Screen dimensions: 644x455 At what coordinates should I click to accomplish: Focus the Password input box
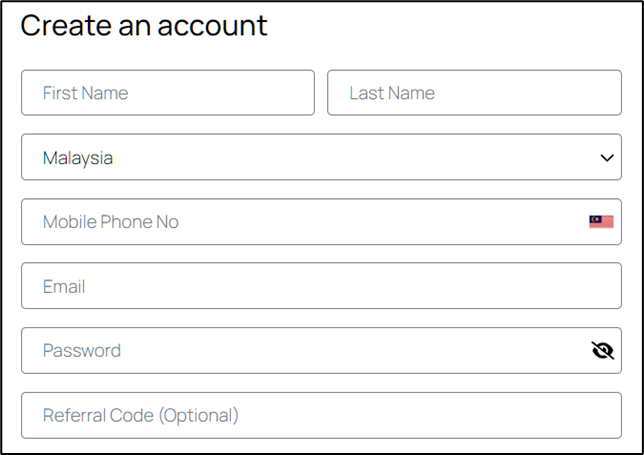pos(300,350)
